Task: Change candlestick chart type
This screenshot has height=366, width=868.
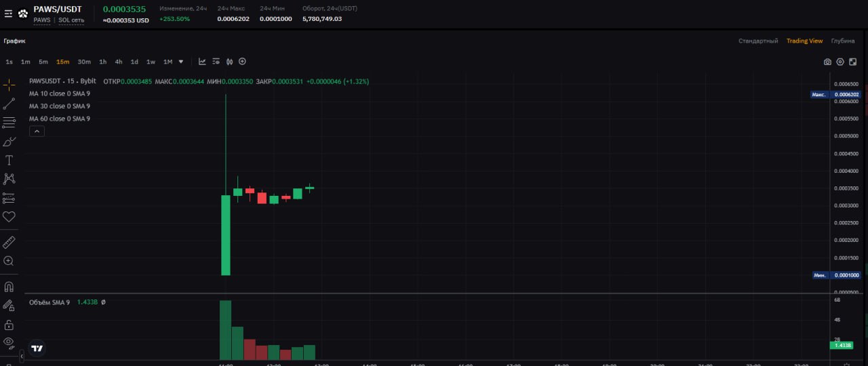Action: [x=230, y=62]
